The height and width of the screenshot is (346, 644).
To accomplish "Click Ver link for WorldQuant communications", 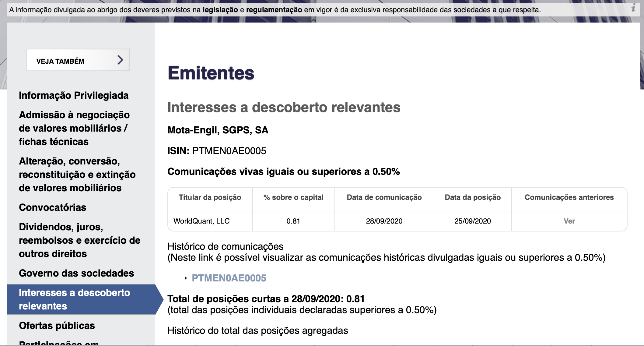I will point(569,221).
